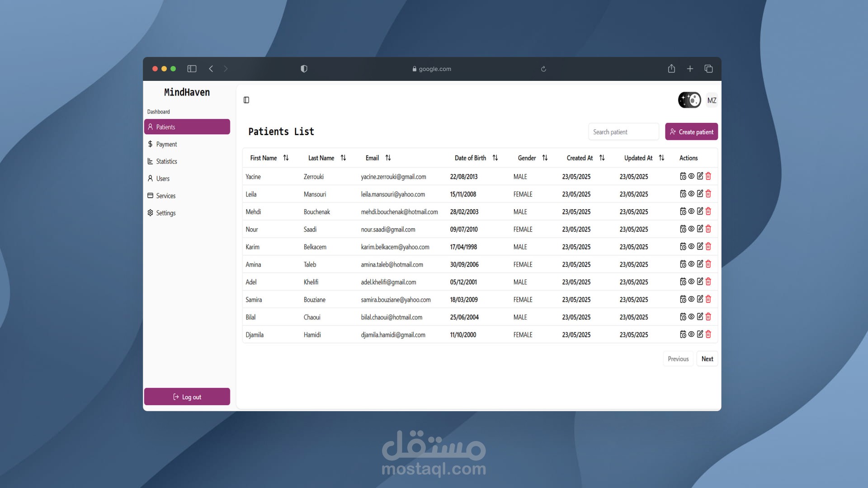View details of patient Leila Mansouri via eye icon
The width and height of the screenshot is (868, 488).
691,193
